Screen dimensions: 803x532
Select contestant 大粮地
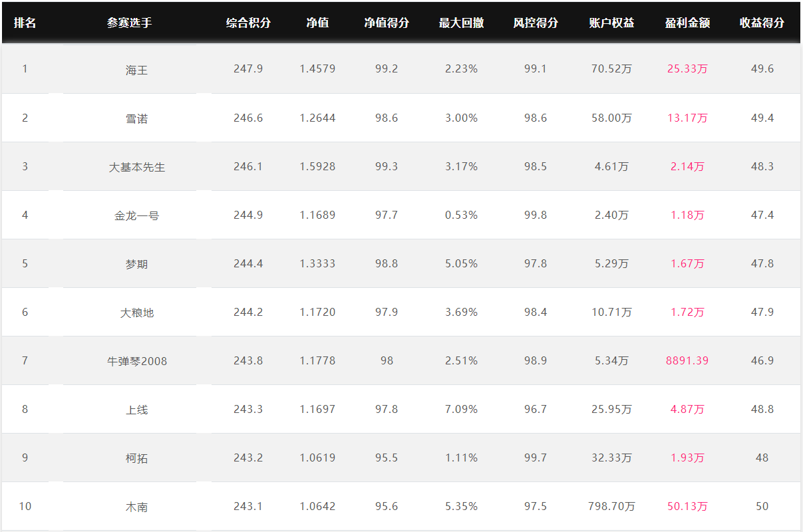tap(136, 313)
